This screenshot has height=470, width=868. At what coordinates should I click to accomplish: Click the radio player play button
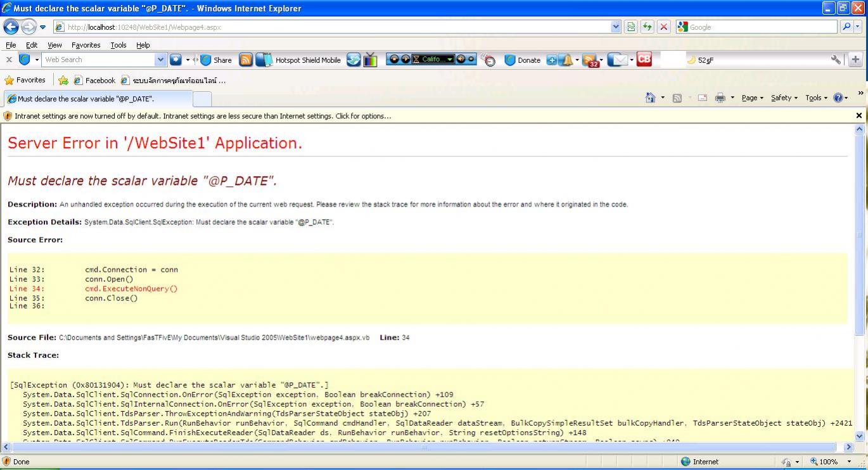coord(405,59)
